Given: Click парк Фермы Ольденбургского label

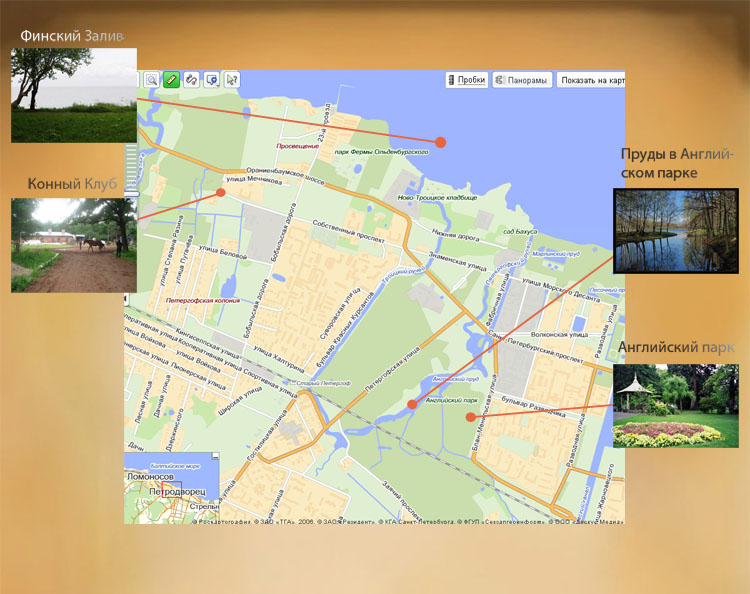Looking at the screenshot, I should (381, 152).
